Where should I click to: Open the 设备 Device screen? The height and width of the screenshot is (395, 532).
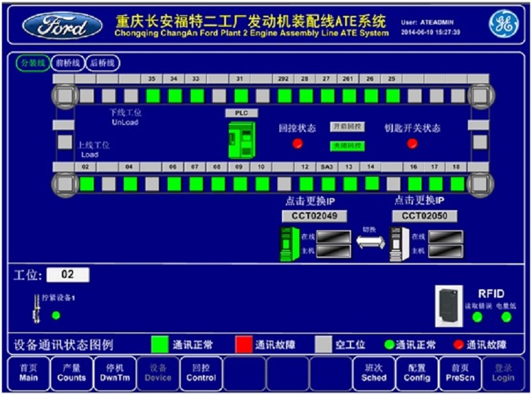(x=158, y=373)
